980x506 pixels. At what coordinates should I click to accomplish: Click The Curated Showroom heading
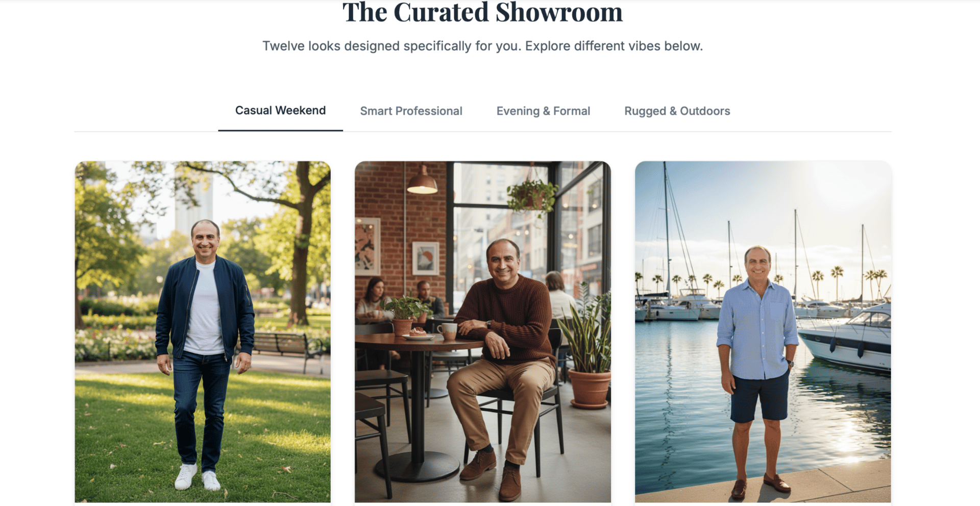[482, 12]
